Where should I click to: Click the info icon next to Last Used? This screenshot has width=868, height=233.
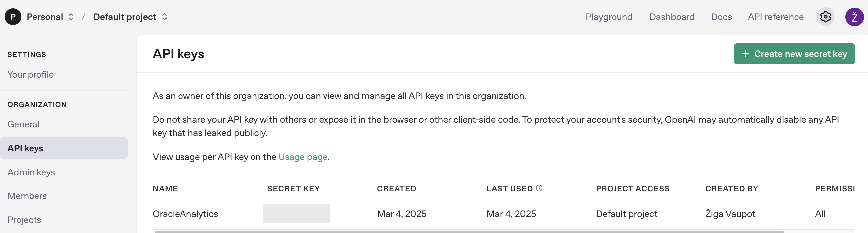(539, 188)
